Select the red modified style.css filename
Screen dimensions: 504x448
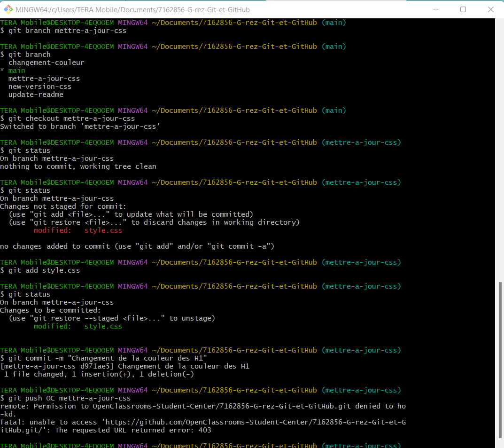(103, 230)
